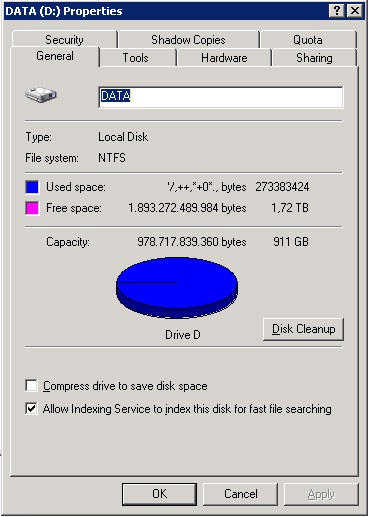Click the DATA volume label field
The image size is (368, 517).
(x=221, y=97)
